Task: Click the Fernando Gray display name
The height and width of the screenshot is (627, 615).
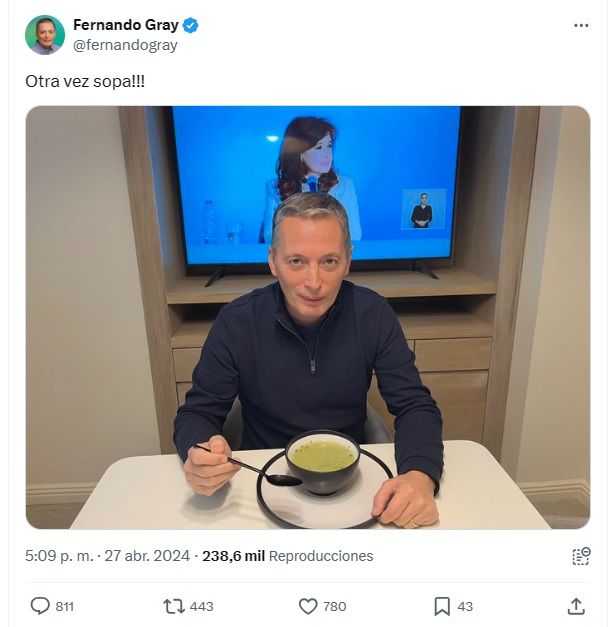Action: coord(126,25)
